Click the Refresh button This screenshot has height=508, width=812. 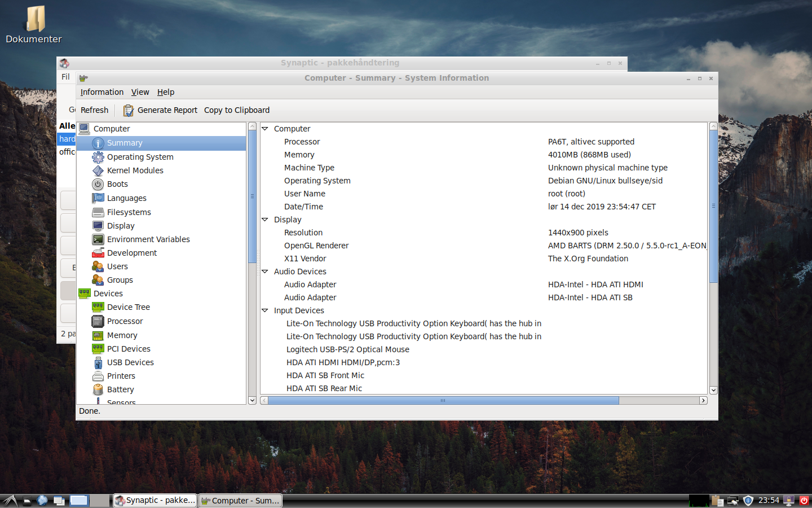[94, 110]
